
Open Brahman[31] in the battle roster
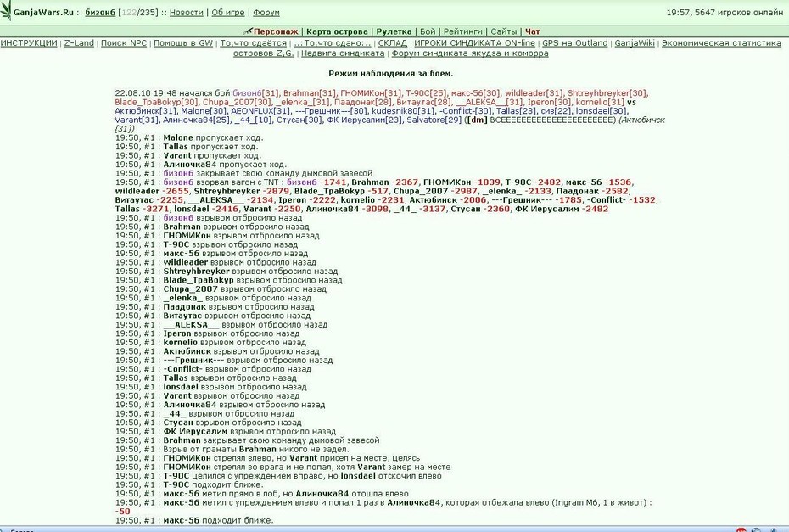pos(310,93)
